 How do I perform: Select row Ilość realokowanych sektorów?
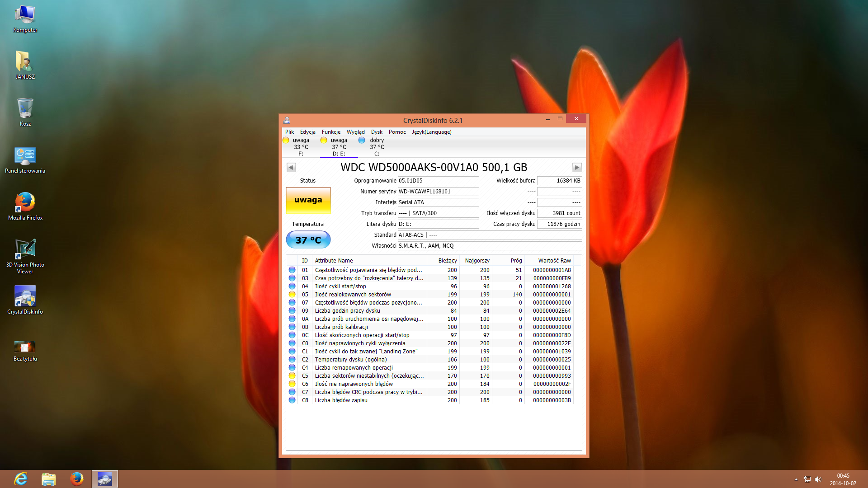(430, 295)
